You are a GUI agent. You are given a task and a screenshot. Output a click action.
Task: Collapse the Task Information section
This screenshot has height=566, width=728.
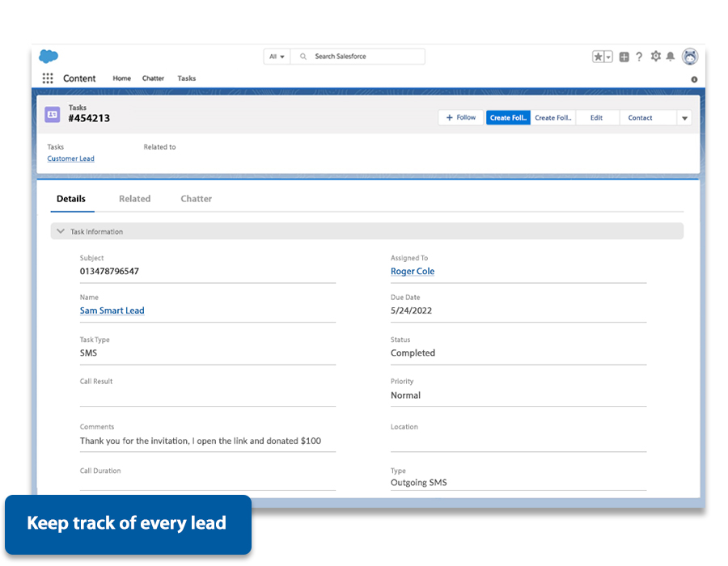click(61, 231)
